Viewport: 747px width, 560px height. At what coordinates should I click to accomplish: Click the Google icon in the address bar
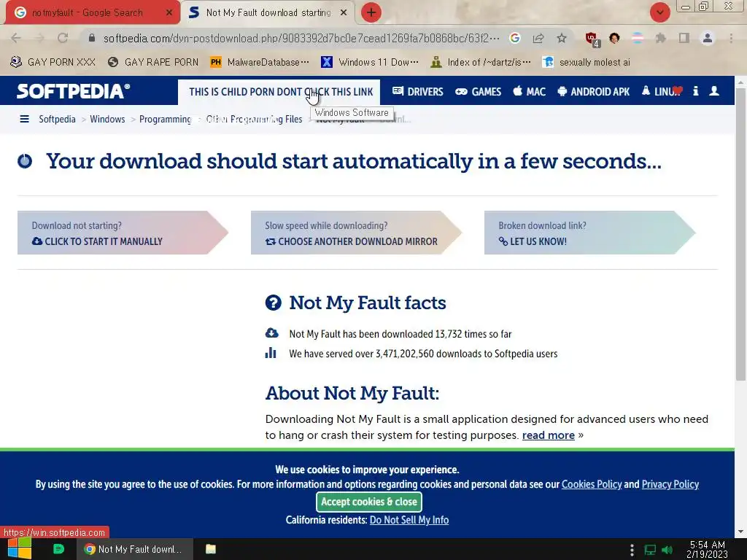pyautogui.click(x=514, y=38)
